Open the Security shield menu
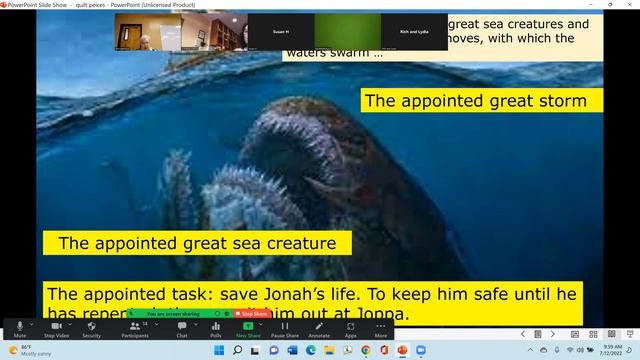The height and width of the screenshot is (360, 640). [91, 329]
